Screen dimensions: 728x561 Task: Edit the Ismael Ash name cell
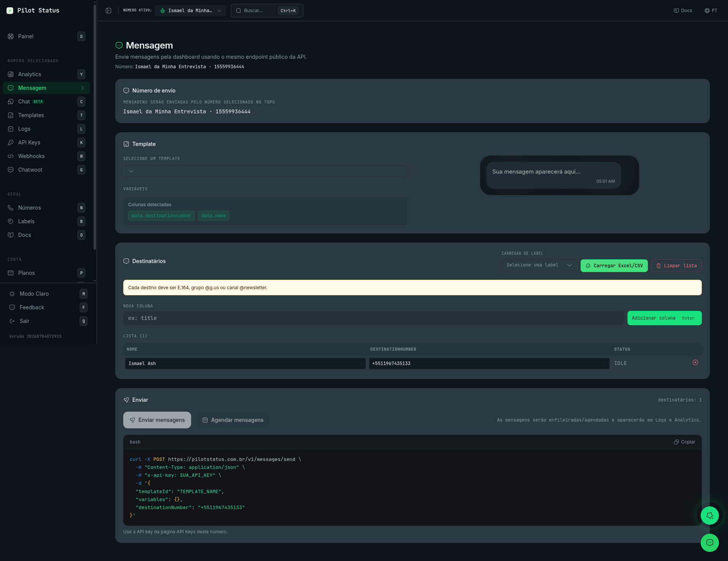tap(245, 364)
